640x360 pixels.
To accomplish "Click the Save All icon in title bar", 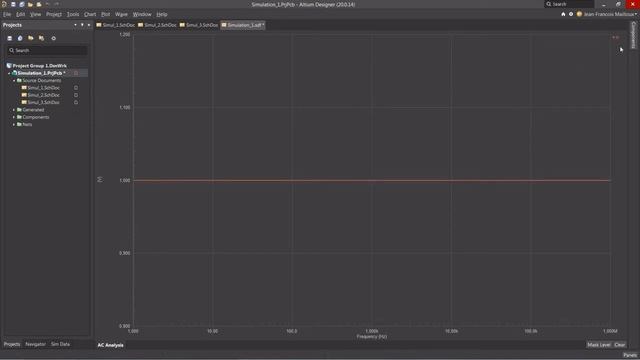I will click(x=22, y=4).
